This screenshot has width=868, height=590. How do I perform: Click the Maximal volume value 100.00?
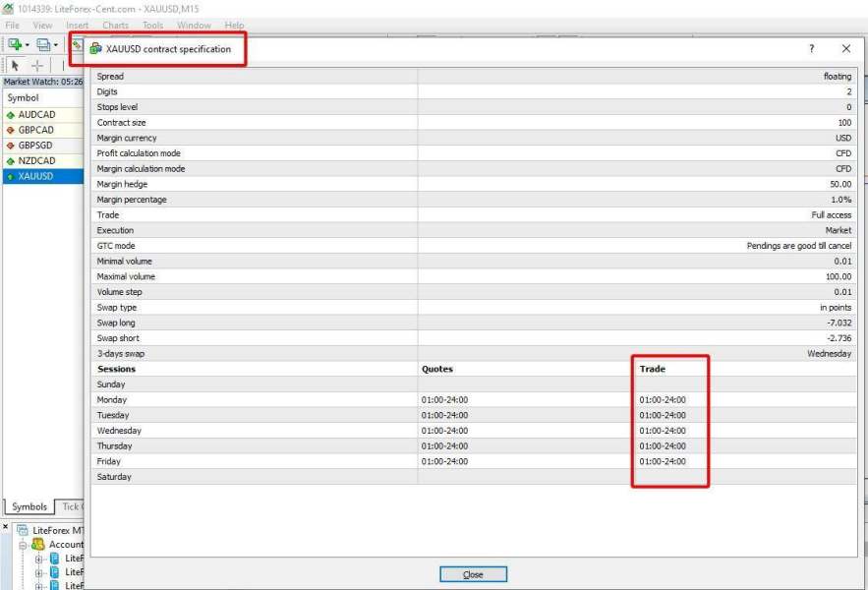pos(839,277)
